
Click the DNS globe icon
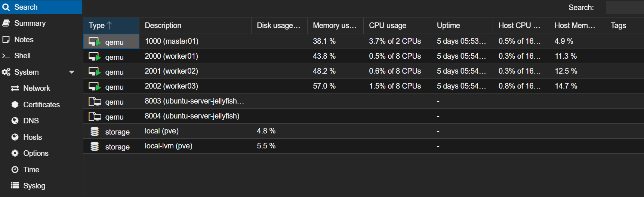tap(15, 121)
